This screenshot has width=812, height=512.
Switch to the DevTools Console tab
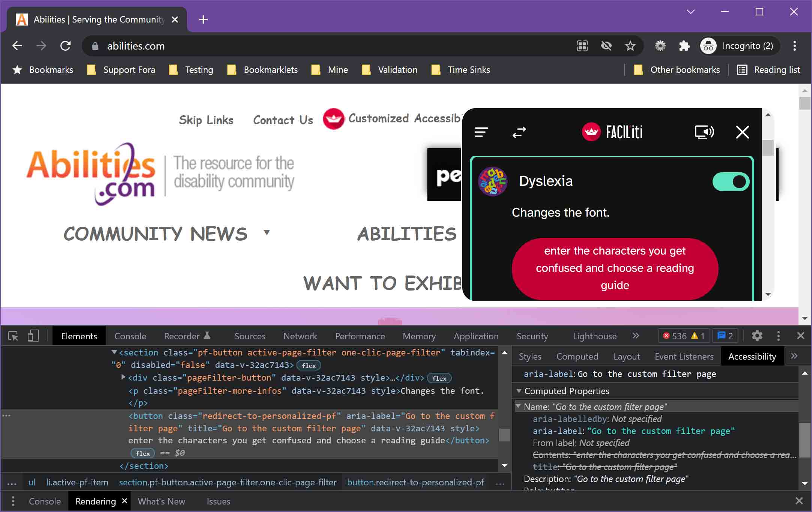(x=130, y=336)
